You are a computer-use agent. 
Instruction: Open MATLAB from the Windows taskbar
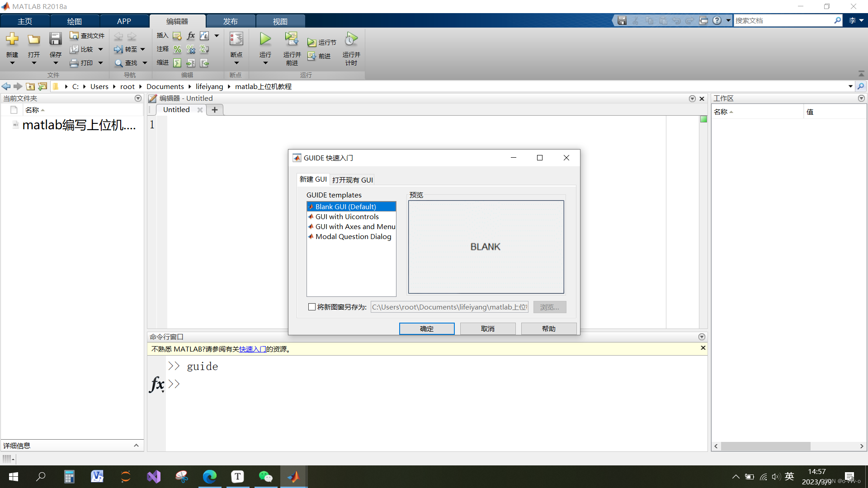[293, 476]
